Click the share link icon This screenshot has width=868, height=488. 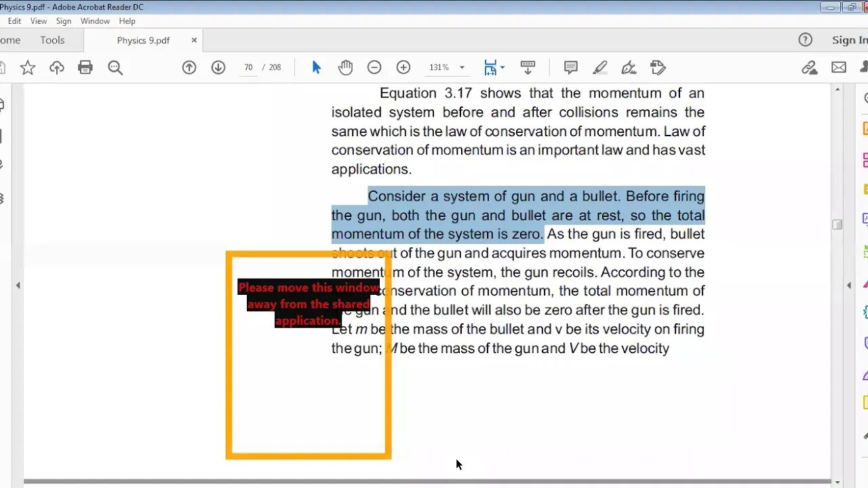point(809,67)
